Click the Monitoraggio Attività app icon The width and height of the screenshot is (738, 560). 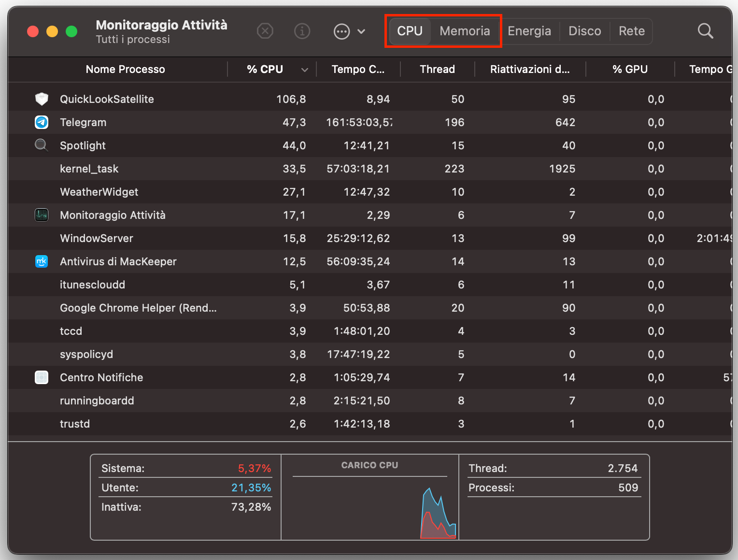[x=42, y=215]
